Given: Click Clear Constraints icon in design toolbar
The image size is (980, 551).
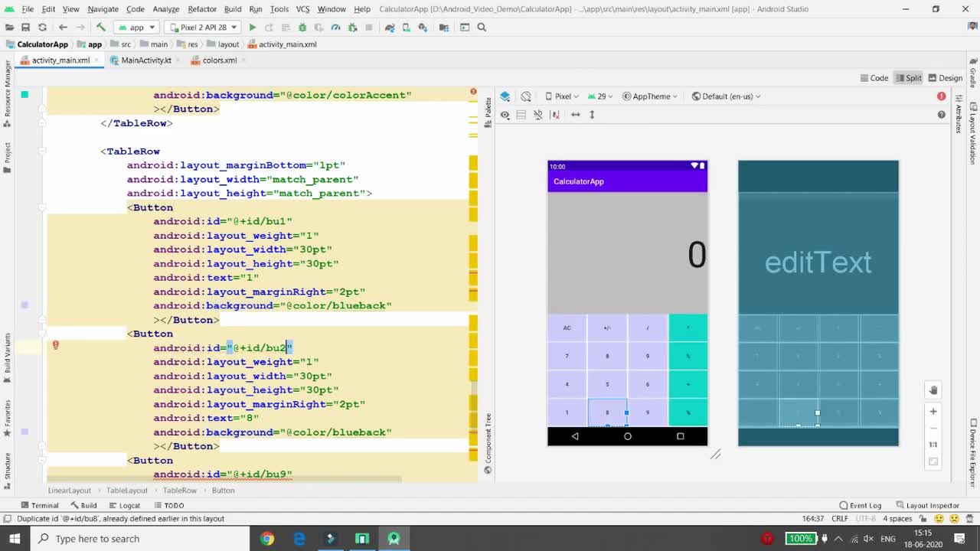Looking at the screenshot, I should 555,115.
